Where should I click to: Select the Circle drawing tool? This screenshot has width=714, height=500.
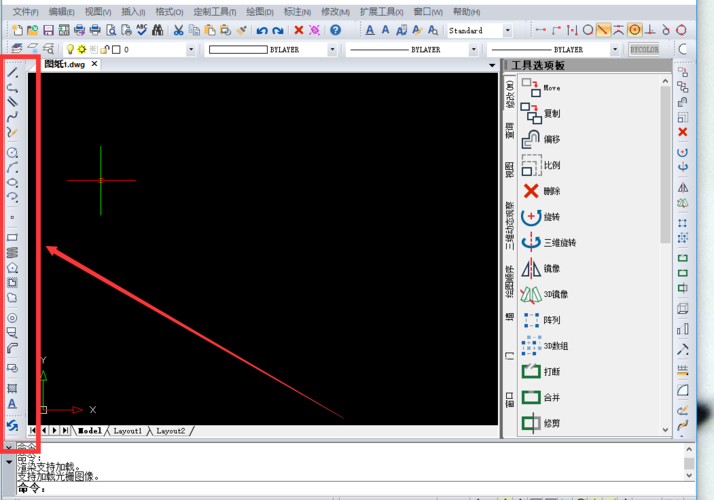[12, 153]
